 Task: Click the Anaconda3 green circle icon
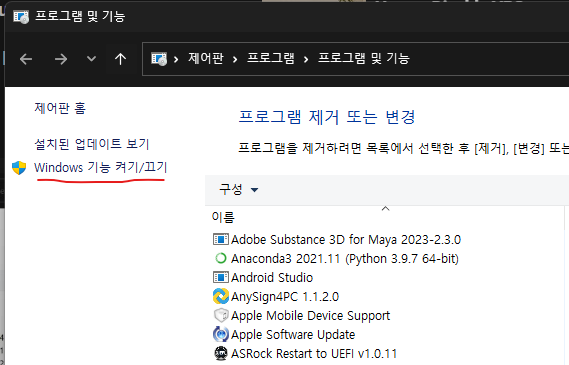[221, 258]
